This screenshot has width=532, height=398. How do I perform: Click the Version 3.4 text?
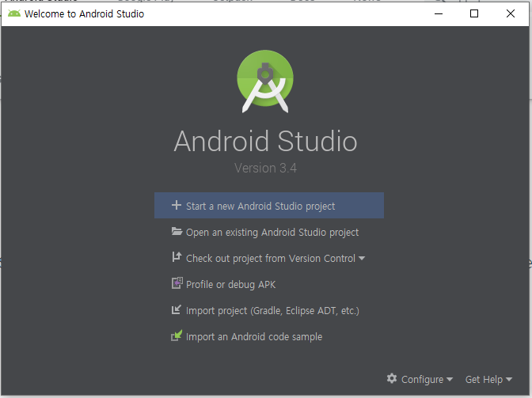click(265, 168)
